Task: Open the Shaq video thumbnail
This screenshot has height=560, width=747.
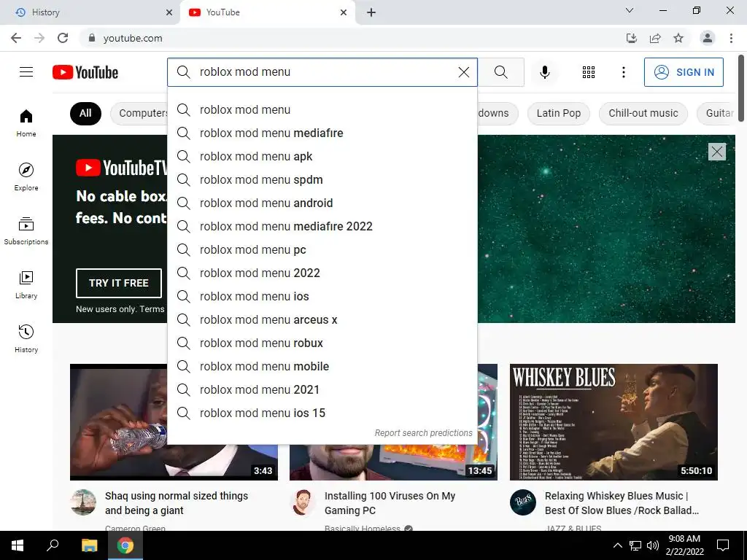Action: coord(118,422)
